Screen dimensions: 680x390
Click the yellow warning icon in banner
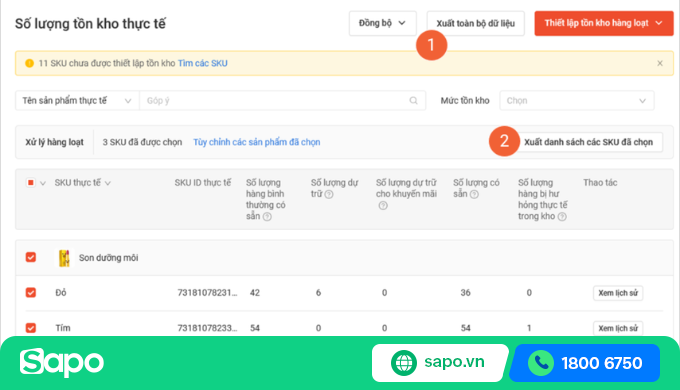29,63
